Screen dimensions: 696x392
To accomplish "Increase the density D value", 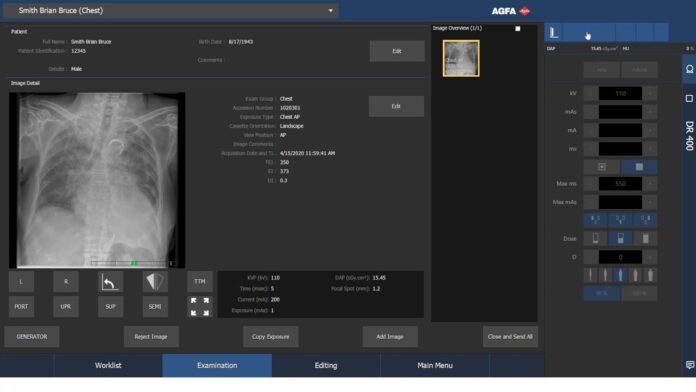I will pyautogui.click(x=651, y=257).
